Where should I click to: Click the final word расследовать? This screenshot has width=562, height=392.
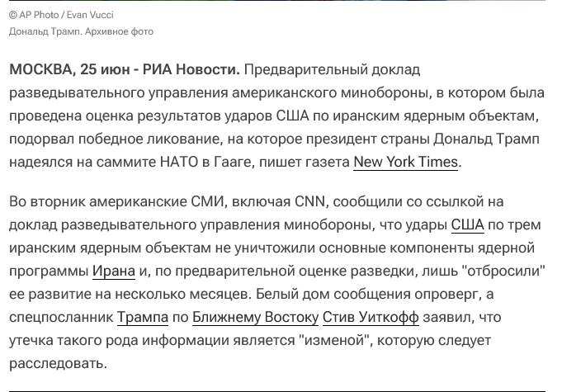pyautogui.click(x=58, y=363)
